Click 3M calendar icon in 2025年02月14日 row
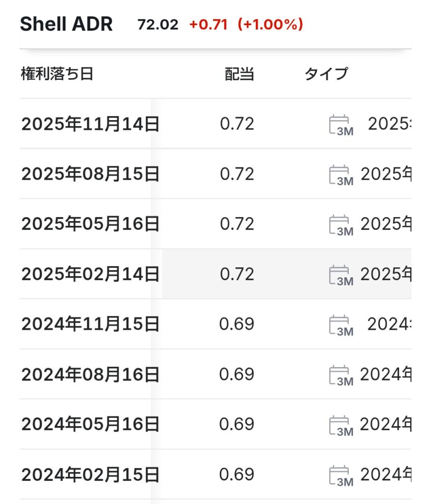The height and width of the screenshot is (504, 431). coord(340,275)
